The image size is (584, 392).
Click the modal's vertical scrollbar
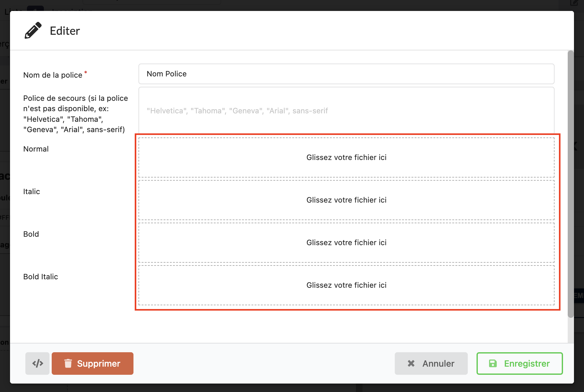(571, 184)
